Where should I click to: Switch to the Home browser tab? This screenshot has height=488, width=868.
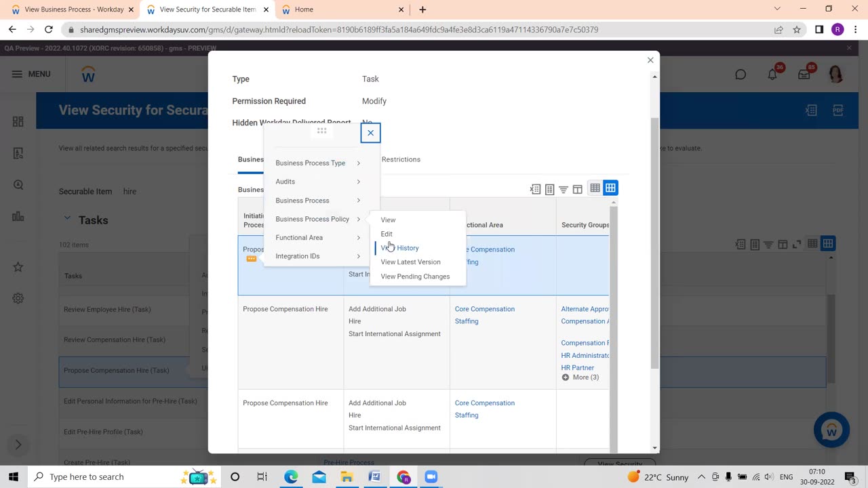341,9
